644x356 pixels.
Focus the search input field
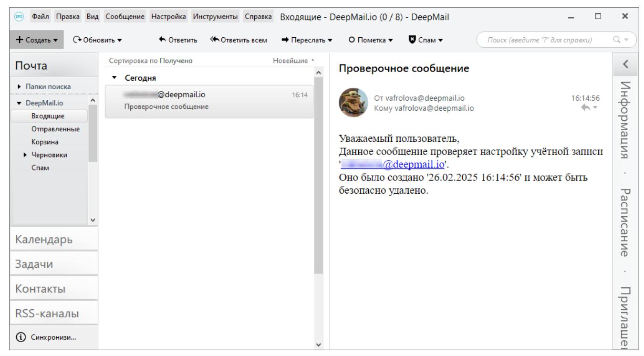(544, 40)
